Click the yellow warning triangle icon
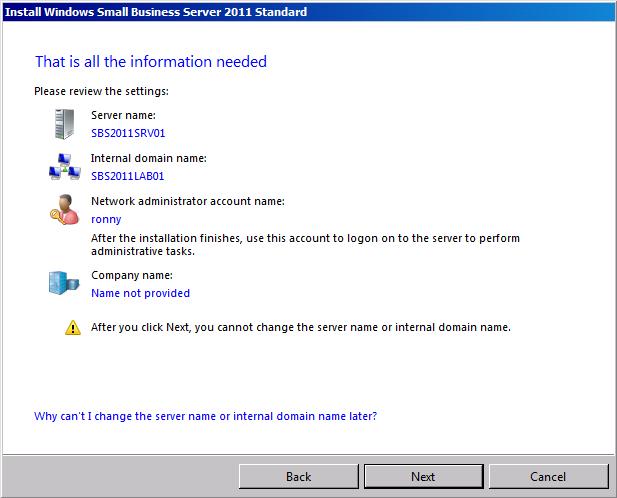The height and width of the screenshot is (498, 617). (x=73, y=328)
